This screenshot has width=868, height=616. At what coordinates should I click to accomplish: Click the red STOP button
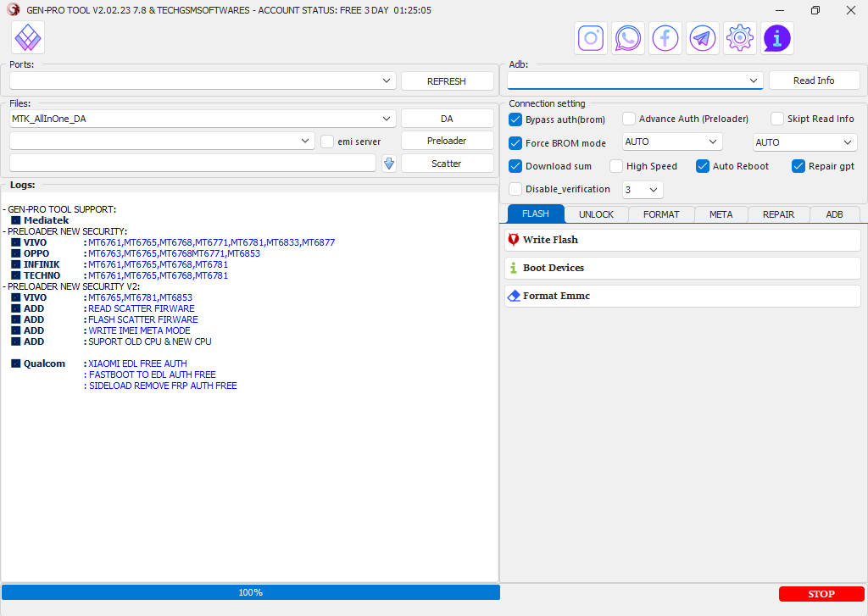[x=821, y=594]
